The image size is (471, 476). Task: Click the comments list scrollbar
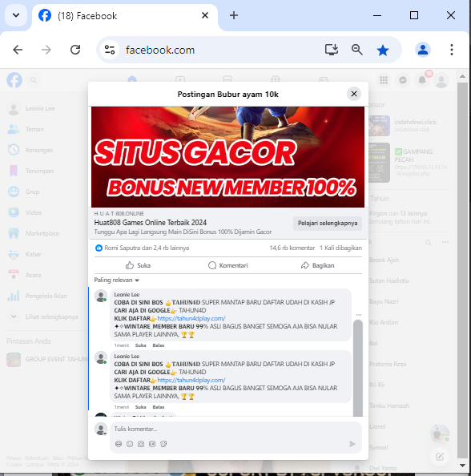(x=358, y=368)
